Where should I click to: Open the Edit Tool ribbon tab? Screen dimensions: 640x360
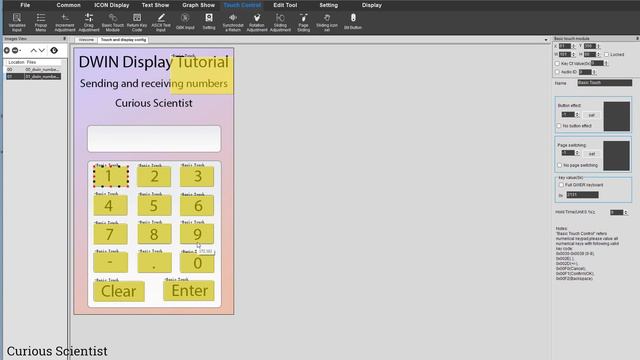click(285, 5)
